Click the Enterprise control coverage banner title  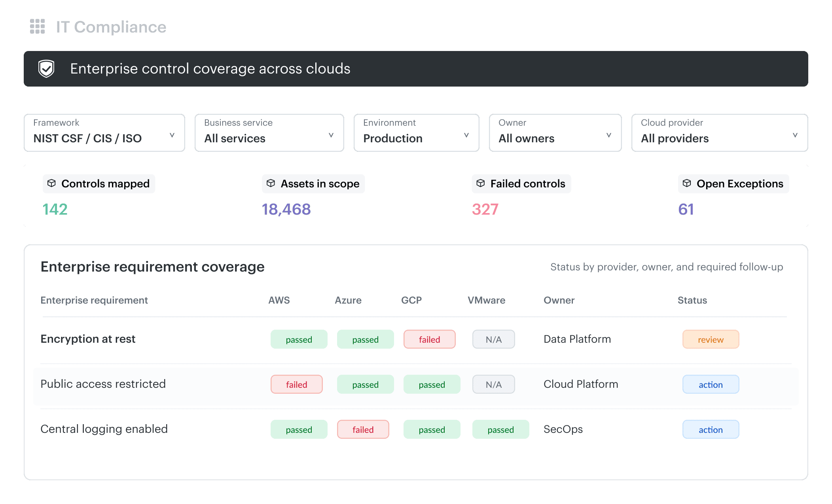click(x=210, y=69)
